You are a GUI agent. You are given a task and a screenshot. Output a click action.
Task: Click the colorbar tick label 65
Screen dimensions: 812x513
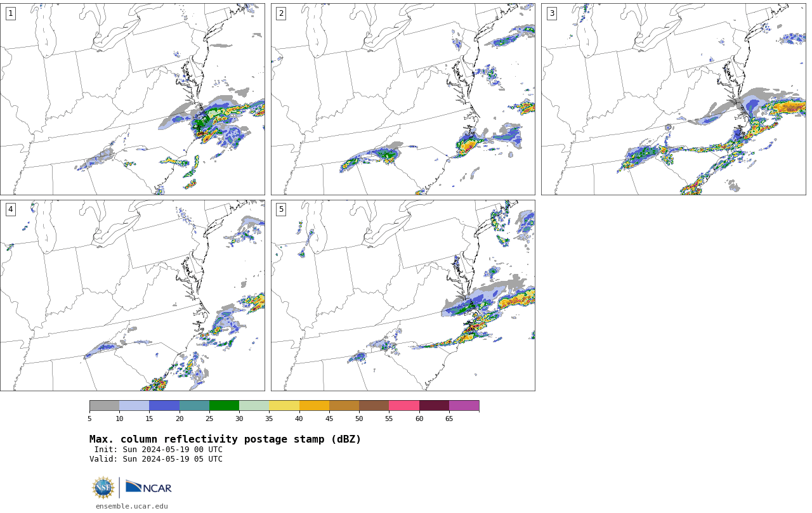(x=449, y=419)
